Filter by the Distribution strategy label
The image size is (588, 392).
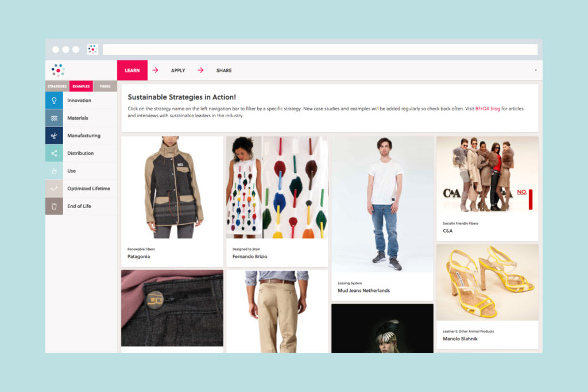(80, 153)
